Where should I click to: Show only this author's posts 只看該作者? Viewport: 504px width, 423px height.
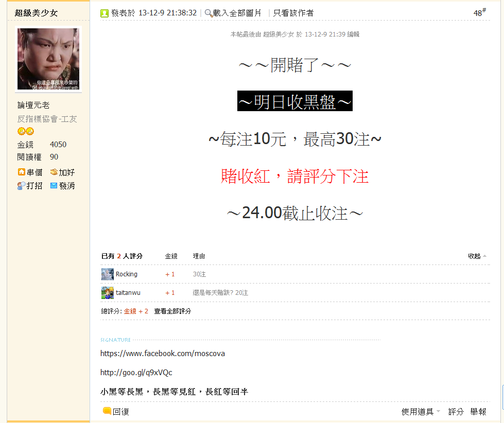(x=293, y=13)
